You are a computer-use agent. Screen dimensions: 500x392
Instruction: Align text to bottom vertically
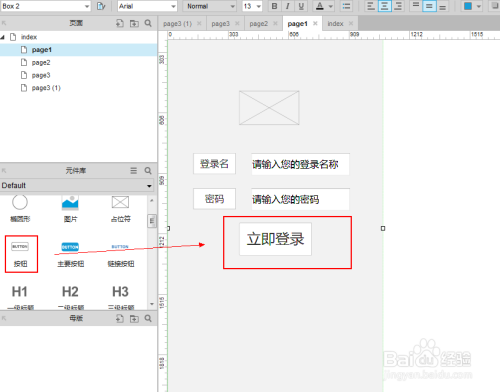tap(442, 6)
